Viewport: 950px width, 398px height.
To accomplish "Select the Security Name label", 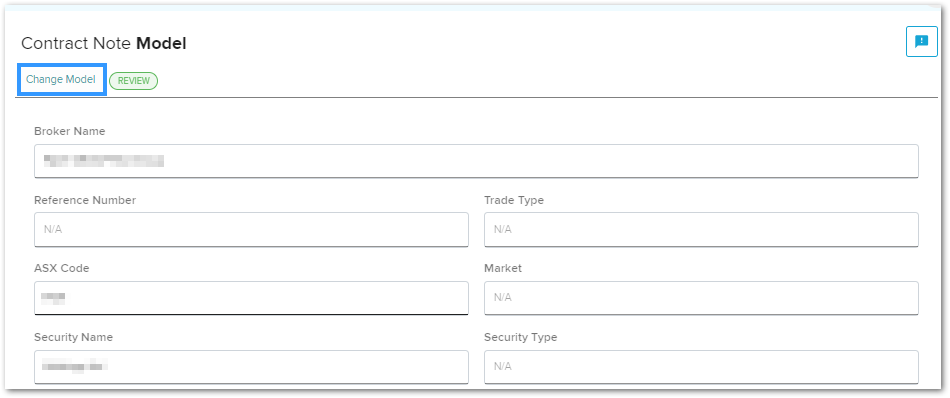I will coord(73,337).
